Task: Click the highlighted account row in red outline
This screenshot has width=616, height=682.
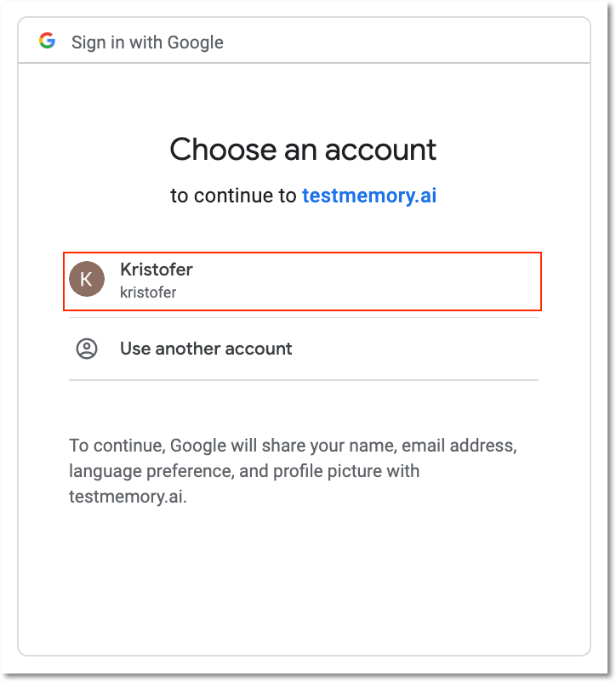Action: pos(302,281)
